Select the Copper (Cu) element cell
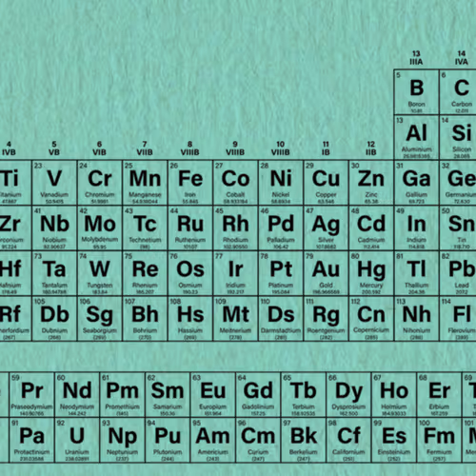Screen dimensions: 476x476 pyautogui.click(x=327, y=183)
